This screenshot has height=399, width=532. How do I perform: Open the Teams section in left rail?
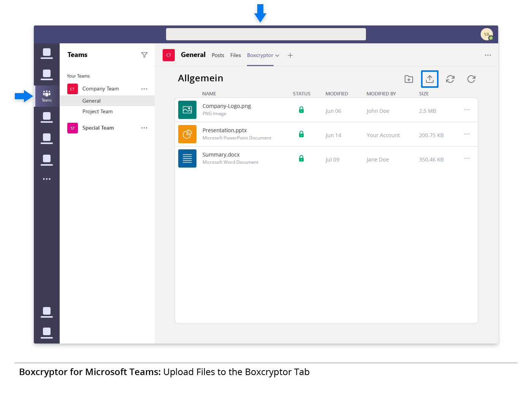pos(47,96)
